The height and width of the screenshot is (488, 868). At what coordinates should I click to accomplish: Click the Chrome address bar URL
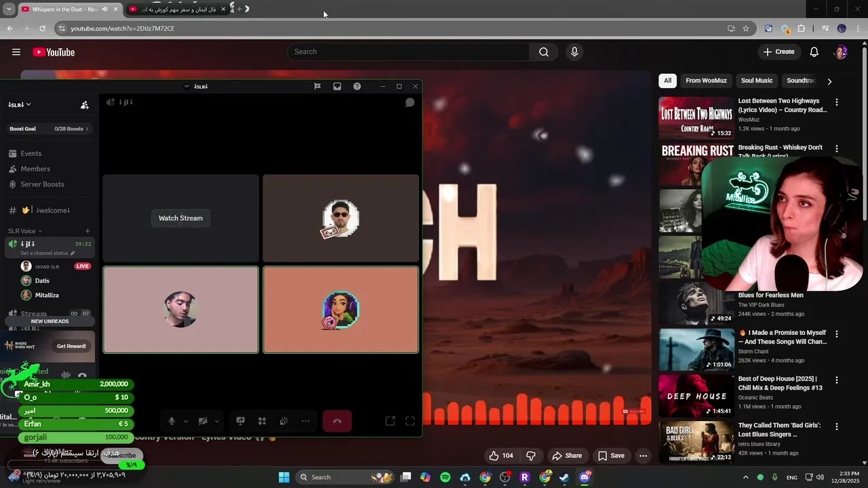click(x=123, y=28)
